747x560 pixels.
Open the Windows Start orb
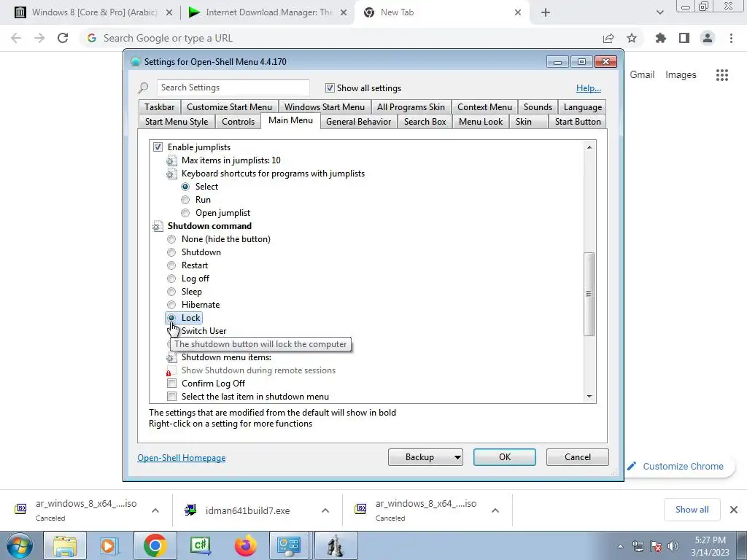pyautogui.click(x=18, y=545)
